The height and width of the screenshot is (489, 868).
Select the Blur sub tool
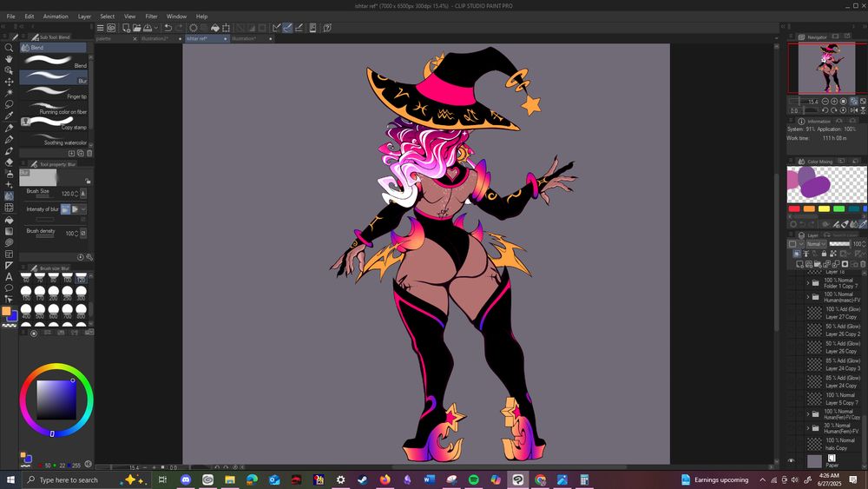tap(54, 77)
